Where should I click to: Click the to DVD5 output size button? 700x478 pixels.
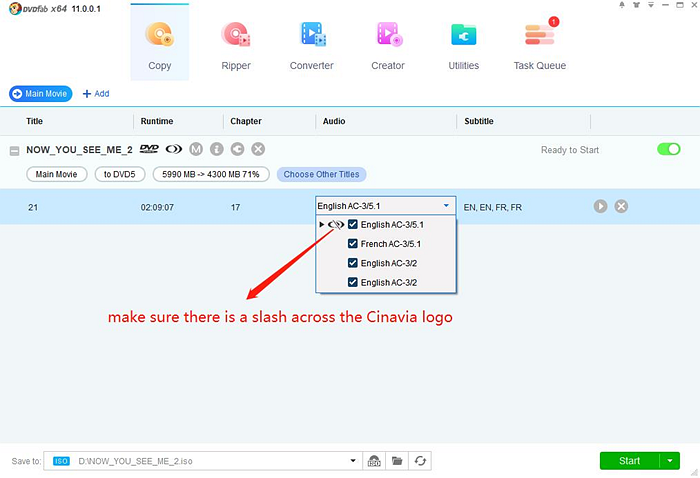[x=120, y=174]
